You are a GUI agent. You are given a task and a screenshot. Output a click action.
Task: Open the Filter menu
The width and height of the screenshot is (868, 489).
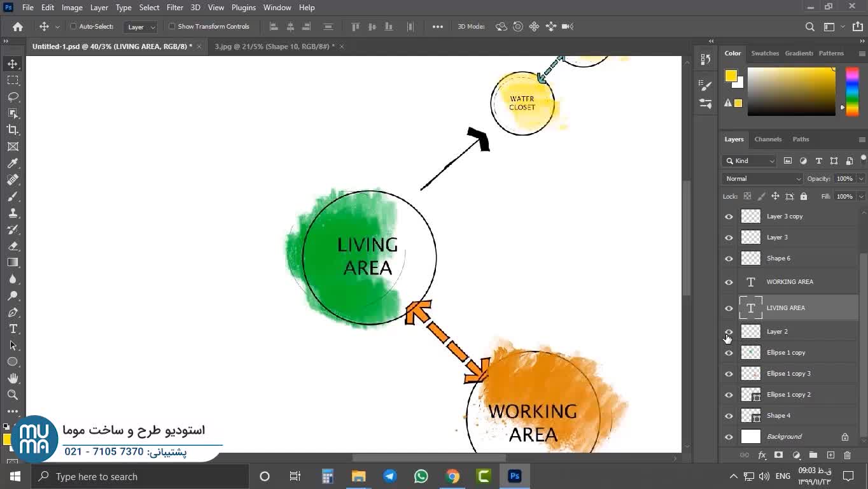[174, 8]
